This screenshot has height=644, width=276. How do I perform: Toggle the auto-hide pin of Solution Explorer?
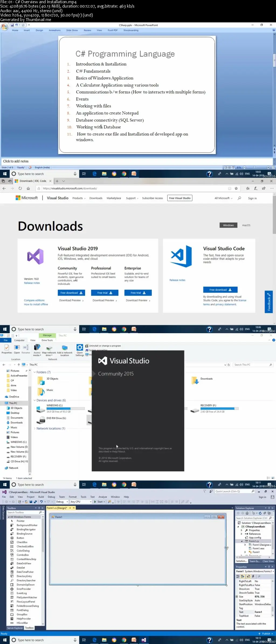269,508
